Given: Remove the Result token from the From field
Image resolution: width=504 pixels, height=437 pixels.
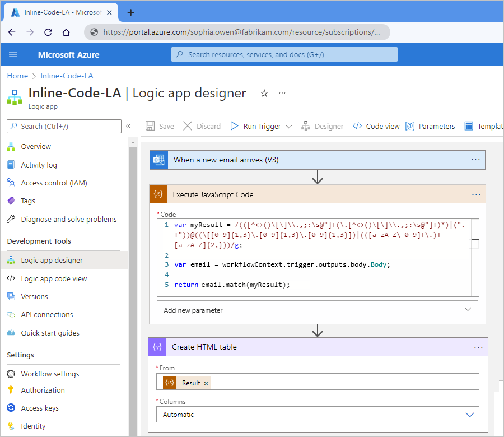Looking at the screenshot, I should click(206, 383).
